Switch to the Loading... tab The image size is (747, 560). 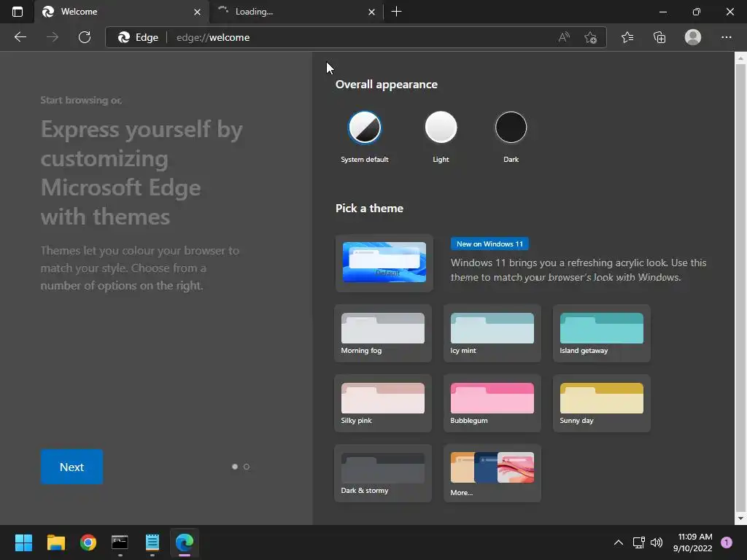[296, 12]
